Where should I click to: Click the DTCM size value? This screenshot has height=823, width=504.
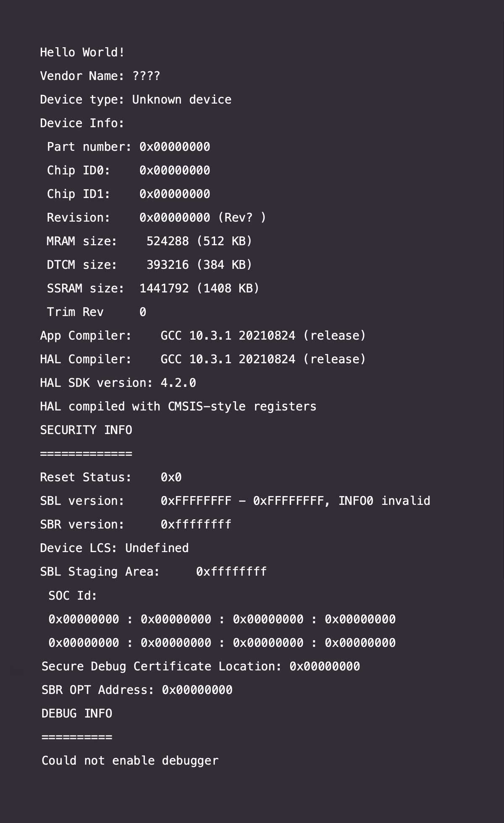(199, 265)
